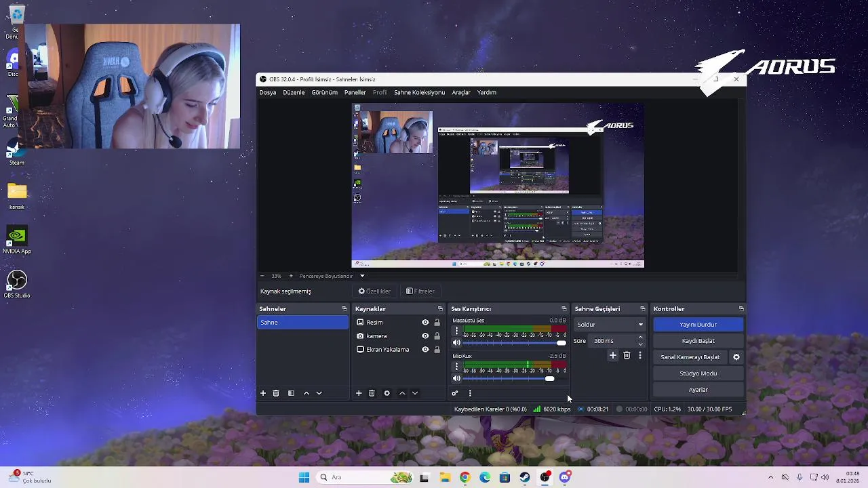
Task: Undock Sahneler panel via header icon
Action: click(344, 309)
